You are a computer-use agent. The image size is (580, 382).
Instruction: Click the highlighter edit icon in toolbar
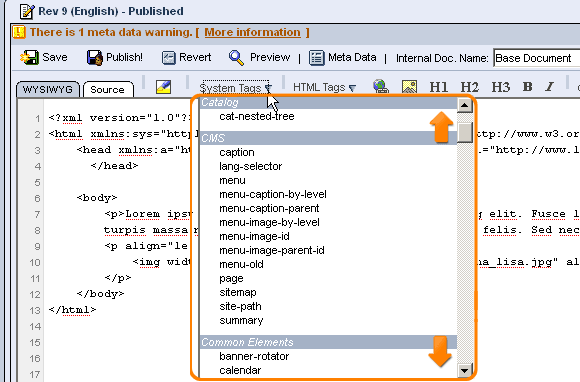[x=163, y=87]
